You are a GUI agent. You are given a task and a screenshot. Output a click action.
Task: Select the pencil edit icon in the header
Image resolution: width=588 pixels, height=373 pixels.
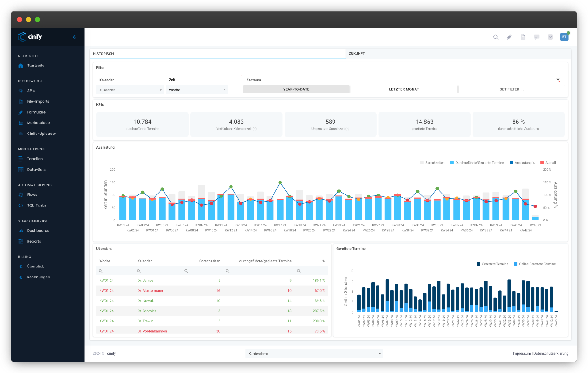click(509, 37)
